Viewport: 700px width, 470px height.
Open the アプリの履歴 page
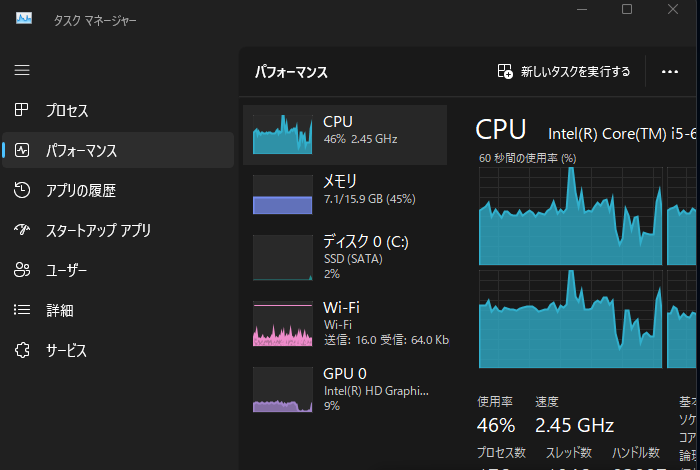118,190
